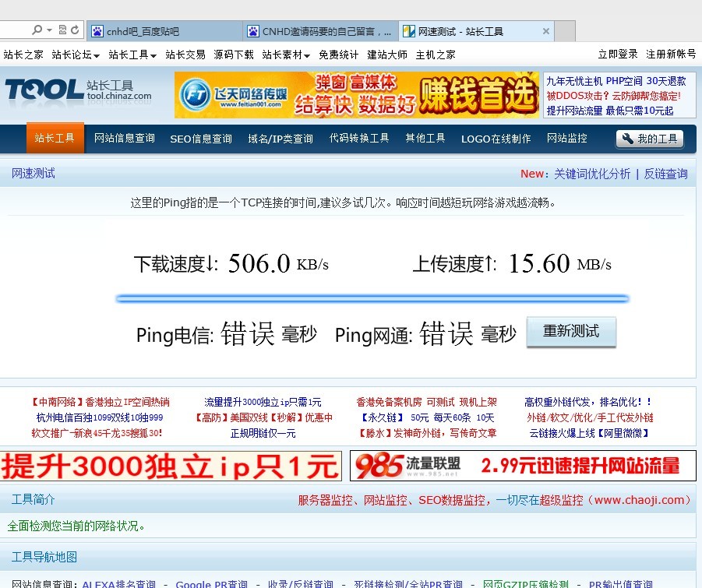Open Google PR查询 link
Screen dimensions: 702x588
[x=211, y=584]
